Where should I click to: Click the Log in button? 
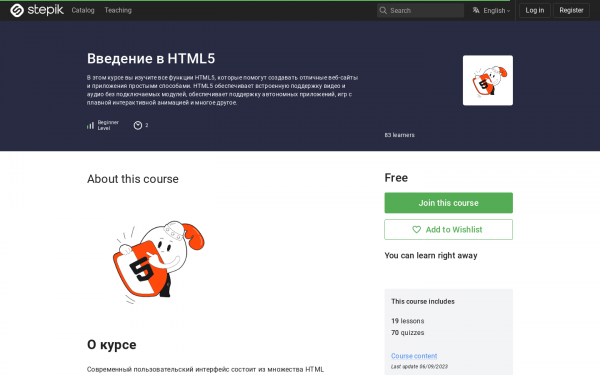click(534, 10)
